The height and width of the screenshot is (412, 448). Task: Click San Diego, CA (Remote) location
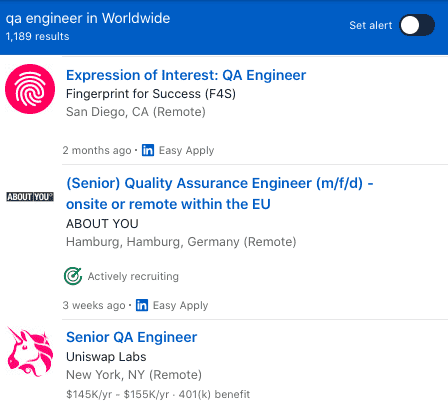(136, 112)
